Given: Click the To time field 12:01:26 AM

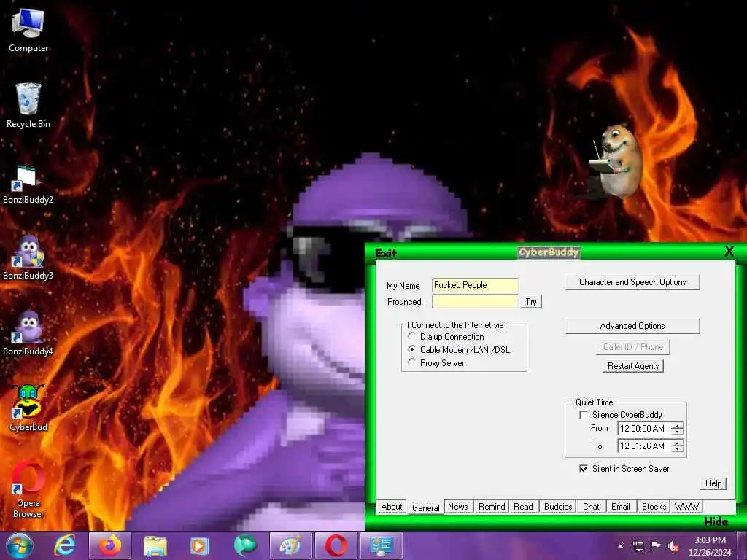Looking at the screenshot, I should pyautogui.click(x=643, y=446).
